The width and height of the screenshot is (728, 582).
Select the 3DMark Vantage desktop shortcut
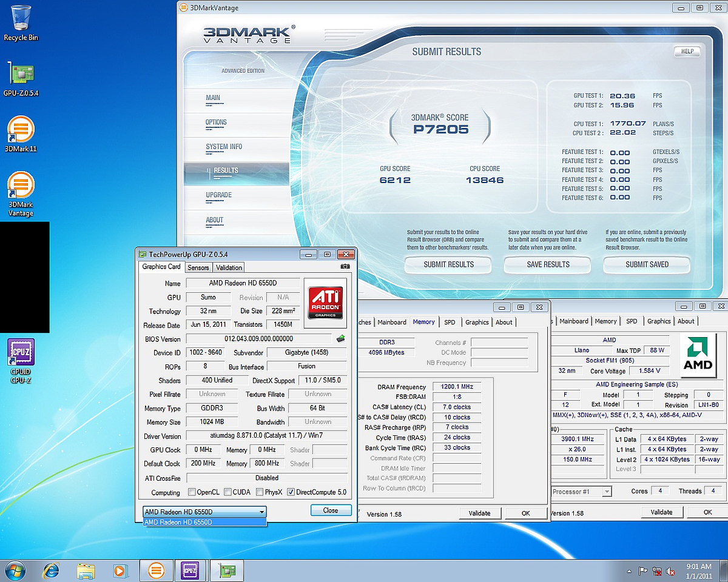21,194
